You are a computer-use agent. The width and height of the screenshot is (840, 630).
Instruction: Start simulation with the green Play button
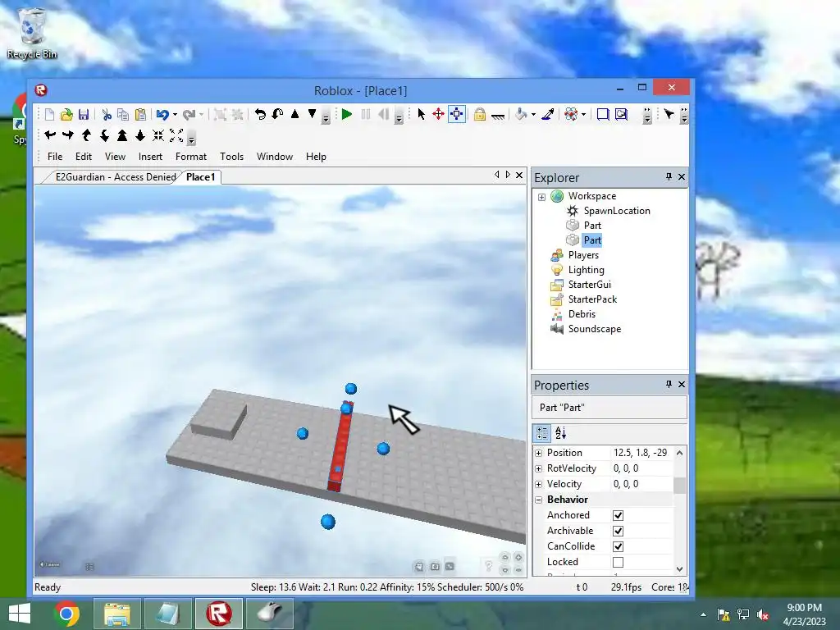pyautogui.click(x=347, y=114)
